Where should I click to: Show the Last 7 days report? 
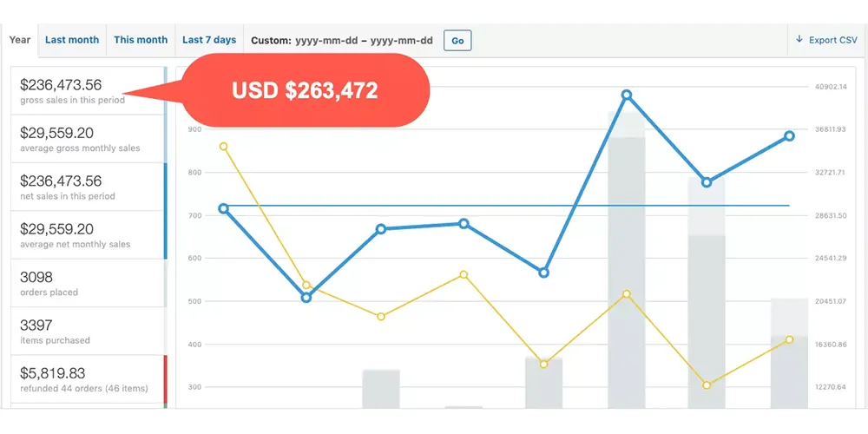209,40
